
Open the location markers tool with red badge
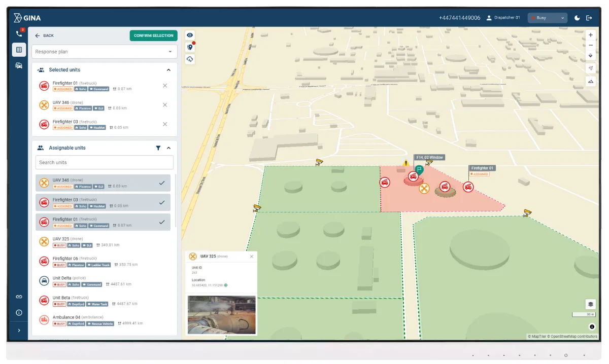(x=190, y=47)
